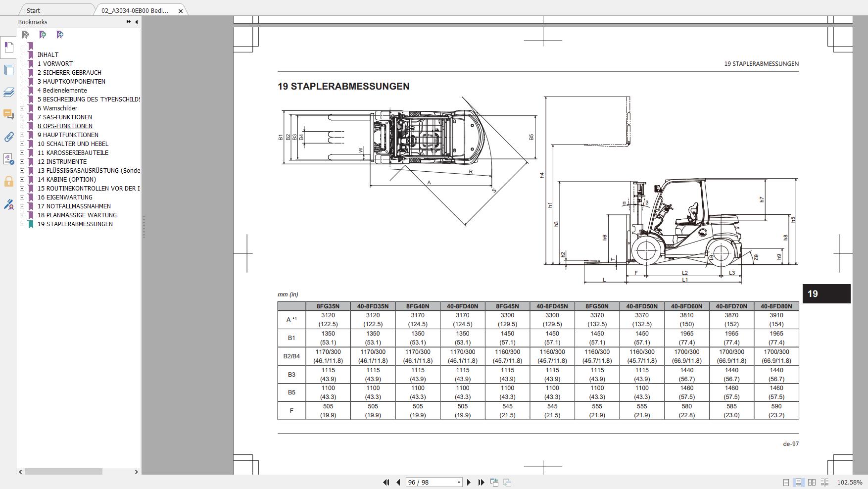868x489 pixels.
Task: Click the bookmarks scroll left arrow
Action: [x=20, y=472]
